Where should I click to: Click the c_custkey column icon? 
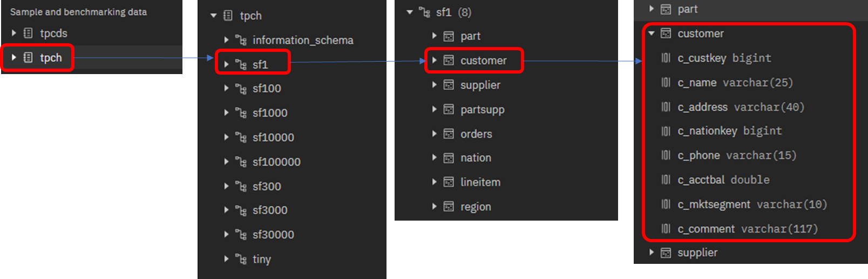(x=666, y=58)
